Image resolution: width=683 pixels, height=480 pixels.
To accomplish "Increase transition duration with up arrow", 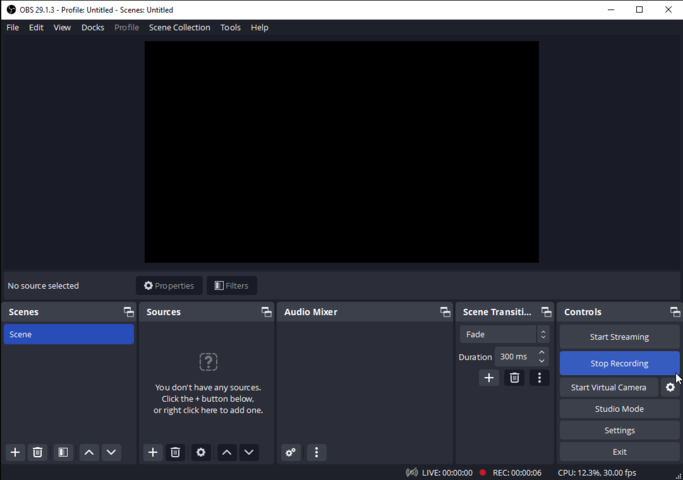I will (x=542, y=353).
